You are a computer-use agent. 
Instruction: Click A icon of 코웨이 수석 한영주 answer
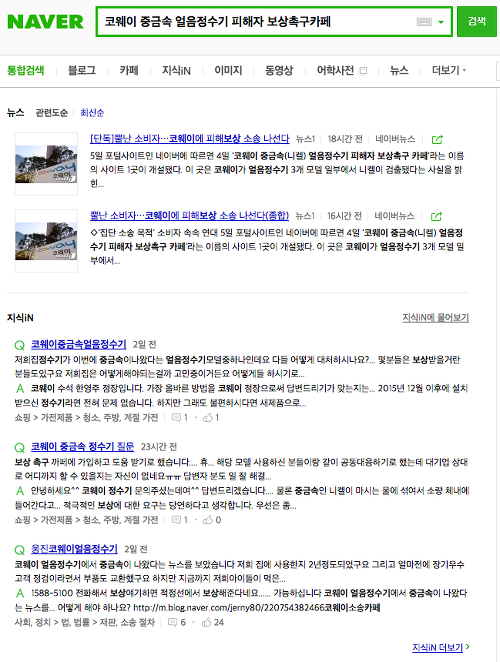(x=20, y=388)
